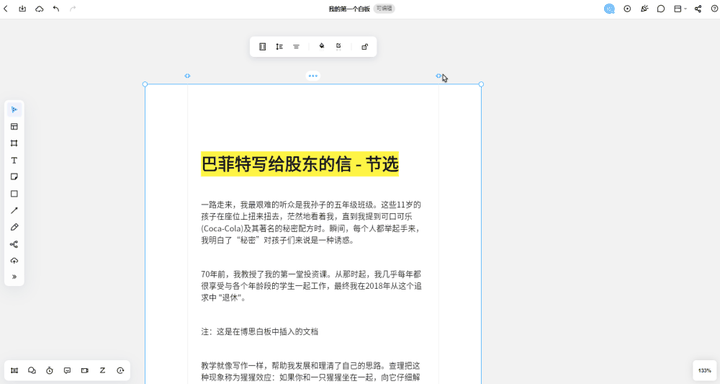The height and width of the screenshot is (384, 720).
Task: Click the top-left corner selection handle
Action: (x=145, y=84)
